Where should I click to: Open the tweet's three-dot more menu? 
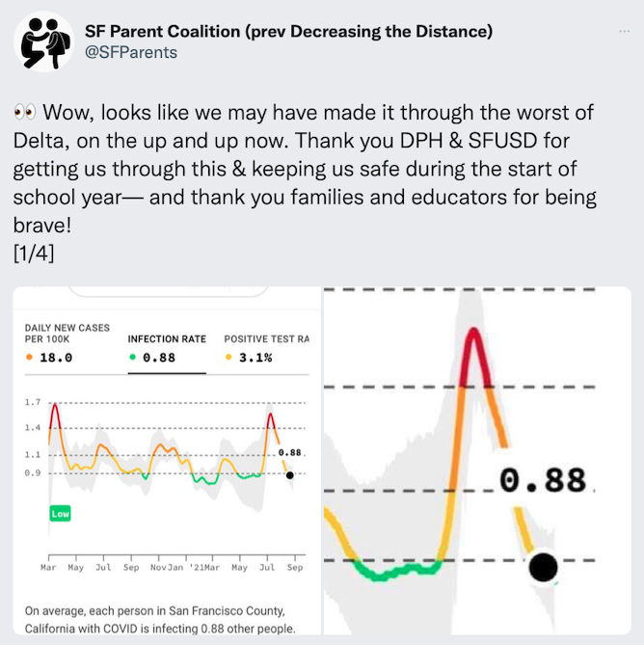(x=624, y=31)
